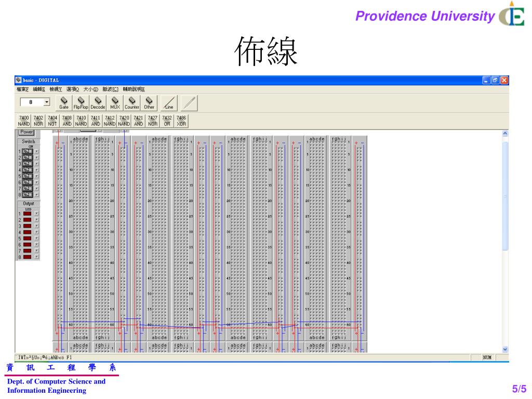Select the Line wiring tool

click(x=169, y=103)
